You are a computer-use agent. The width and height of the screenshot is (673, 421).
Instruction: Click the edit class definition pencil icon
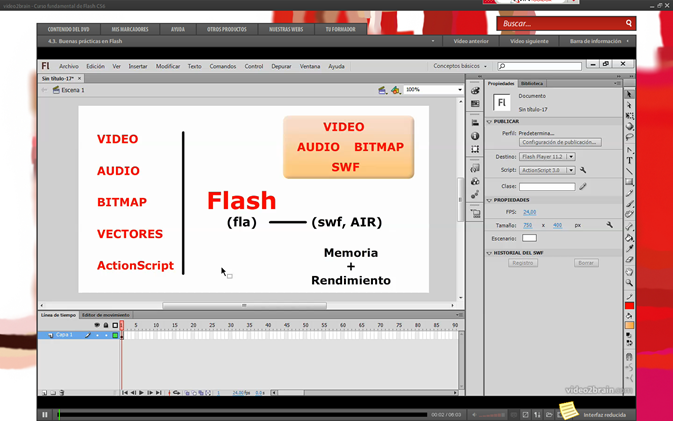pyautogui.click(x=582, y=186)
